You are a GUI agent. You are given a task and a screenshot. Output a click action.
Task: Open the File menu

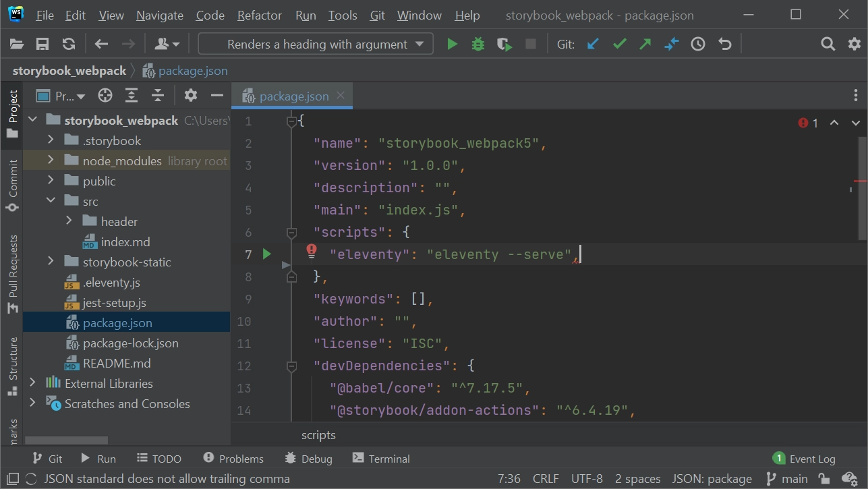(x=45, y=15)
